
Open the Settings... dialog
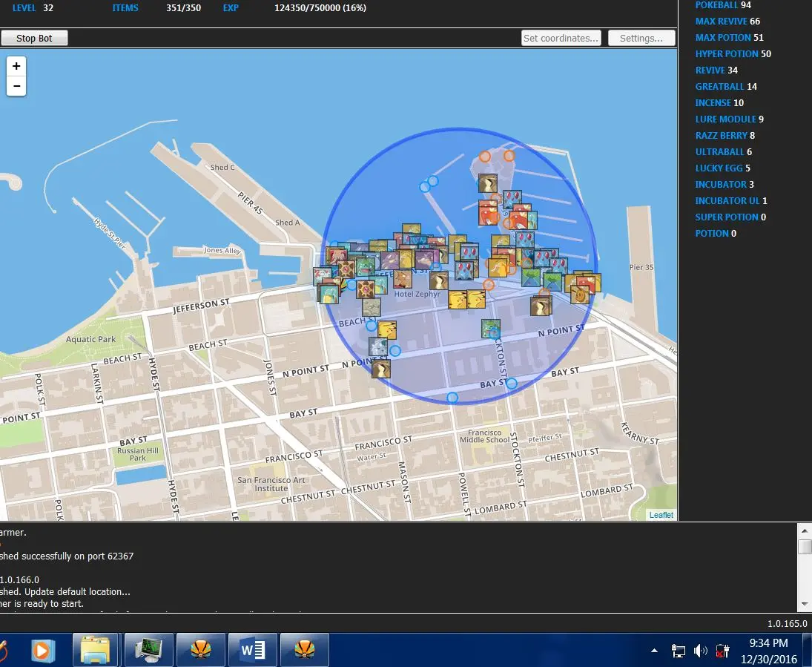pos(641,39)
